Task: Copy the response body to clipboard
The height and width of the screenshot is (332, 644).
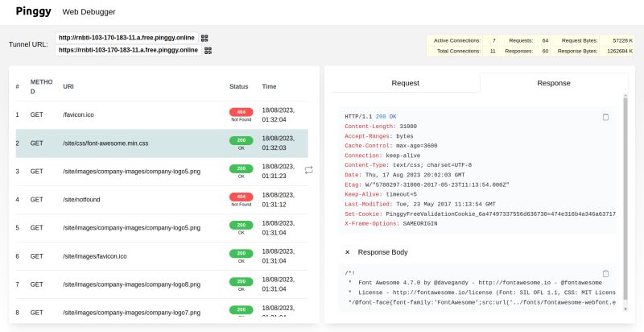Action: pos(605,274)
